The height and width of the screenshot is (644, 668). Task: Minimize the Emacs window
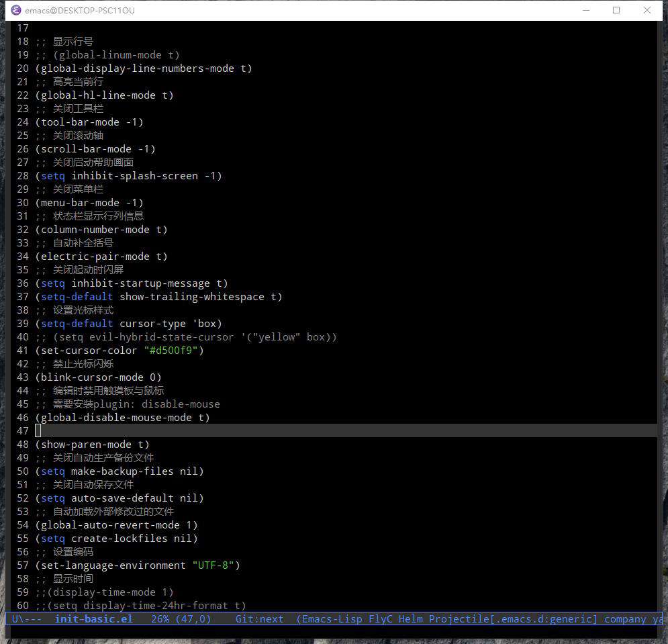tap(586, 10)
